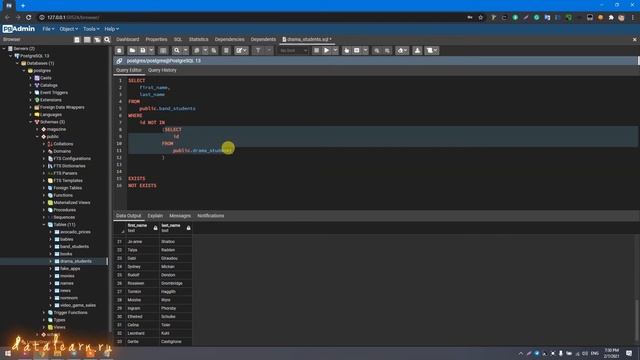Collapse the Schemas (3) tree node

[x=31, y=122]
